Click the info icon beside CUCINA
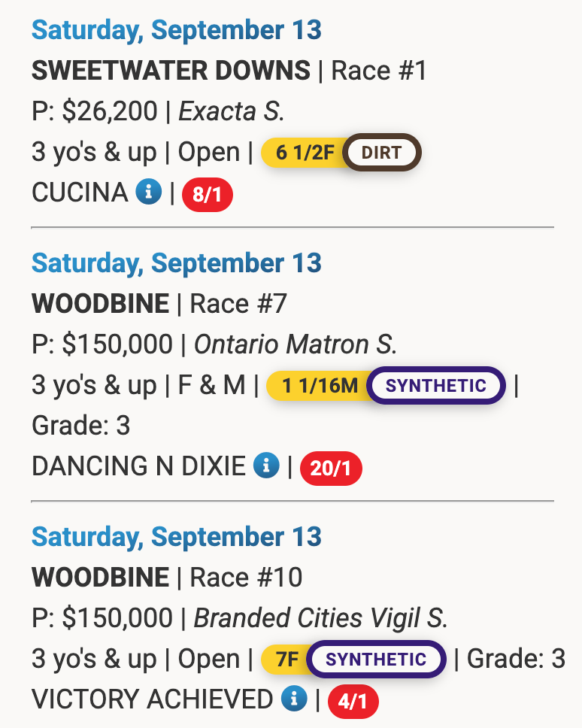The image size is (582, 728). [x=149, y=193]
